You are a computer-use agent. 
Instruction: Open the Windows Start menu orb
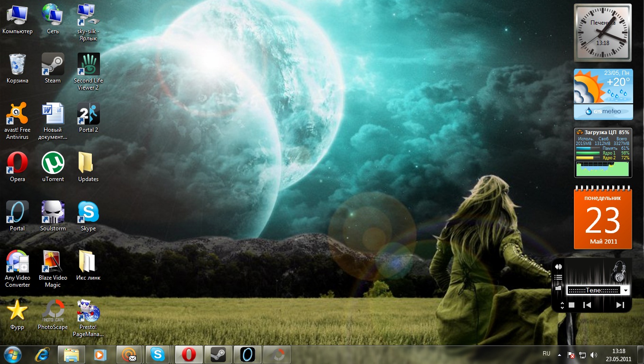(x=13, y=355)
